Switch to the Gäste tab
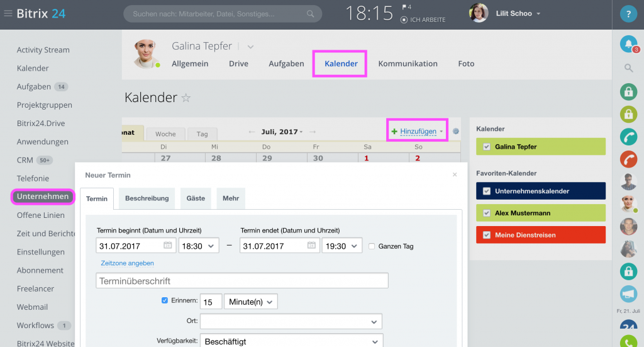Image resolution: width=644 pixels, height=347 pixels. (196, 198)
